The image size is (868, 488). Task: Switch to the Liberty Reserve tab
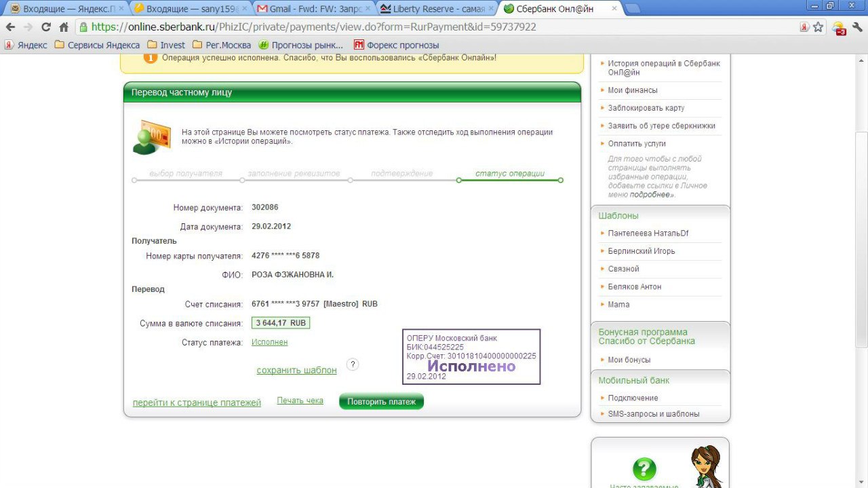(434, 9)
